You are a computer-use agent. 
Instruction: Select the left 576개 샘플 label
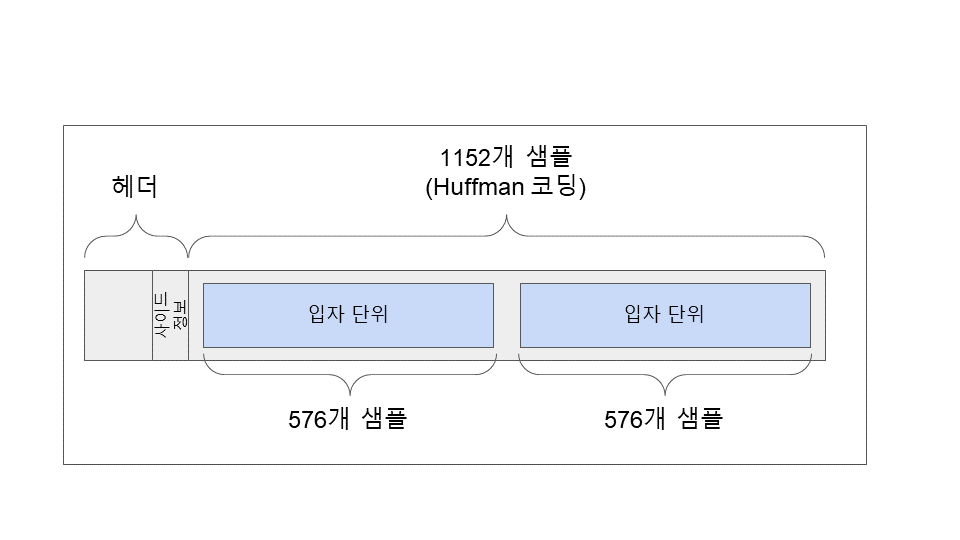pyautogui.click(x=347, y=419)
